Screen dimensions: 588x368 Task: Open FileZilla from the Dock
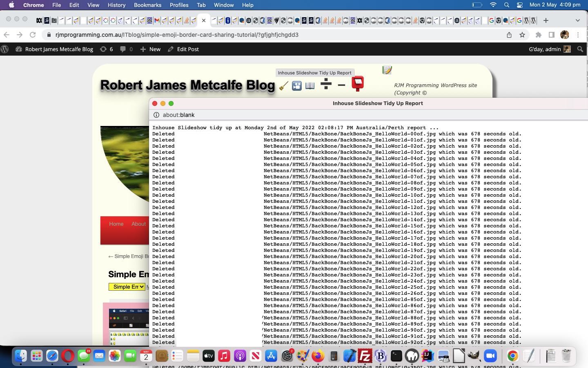[364, 356]
